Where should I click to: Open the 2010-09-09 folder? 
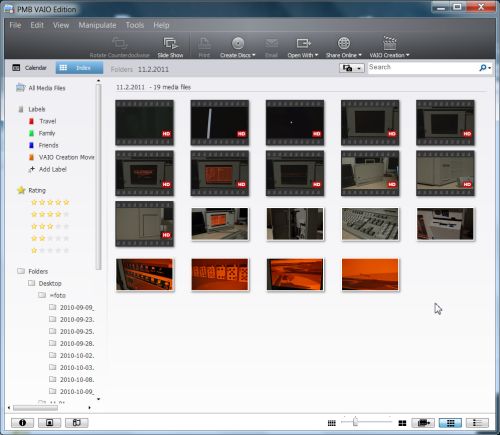[x=72, y=307]
